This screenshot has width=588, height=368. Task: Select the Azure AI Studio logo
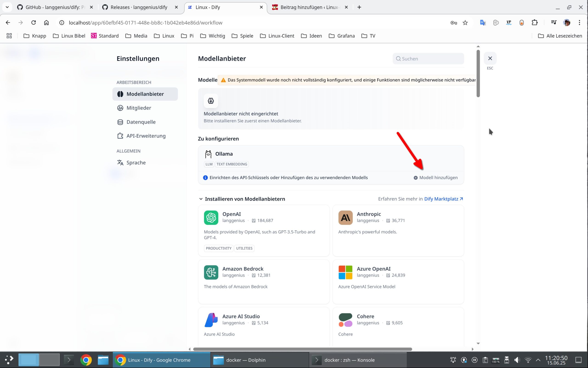211,320
